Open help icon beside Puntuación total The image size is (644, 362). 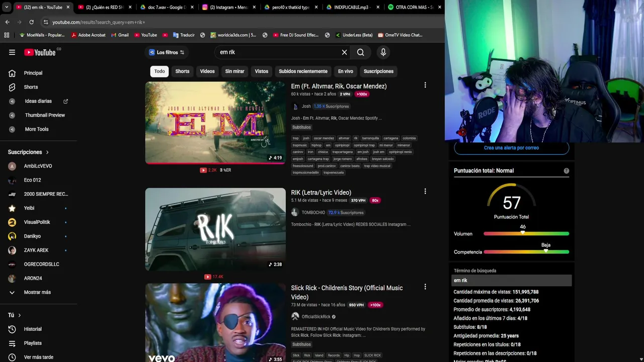click(567, 171)
